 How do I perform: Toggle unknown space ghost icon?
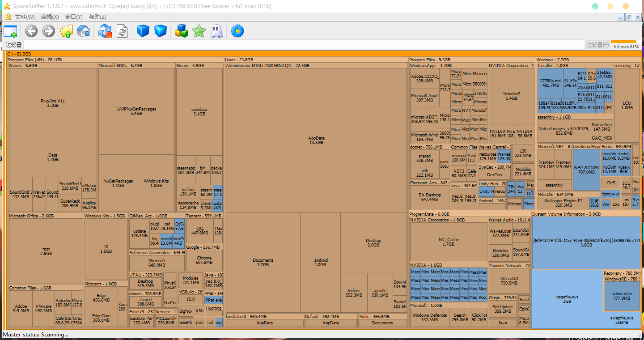tap(216, 31)
